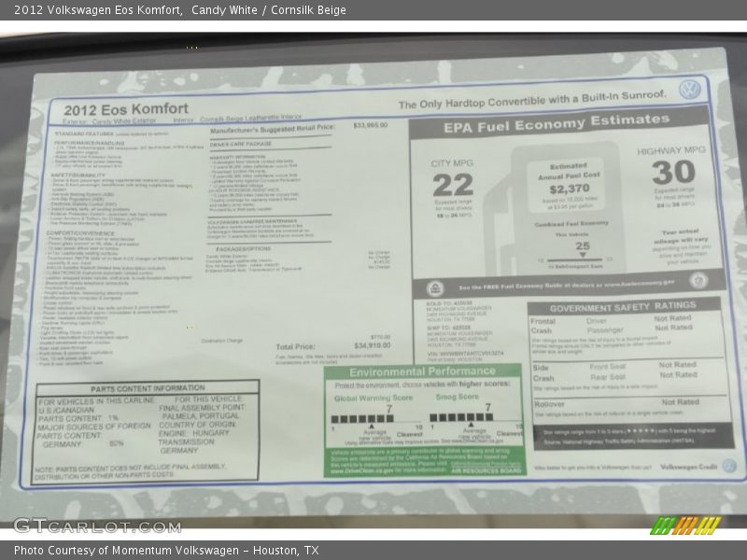Click the EPA seal icon
Viewport: 747px width, 560px height.
(x=435, y=288)
